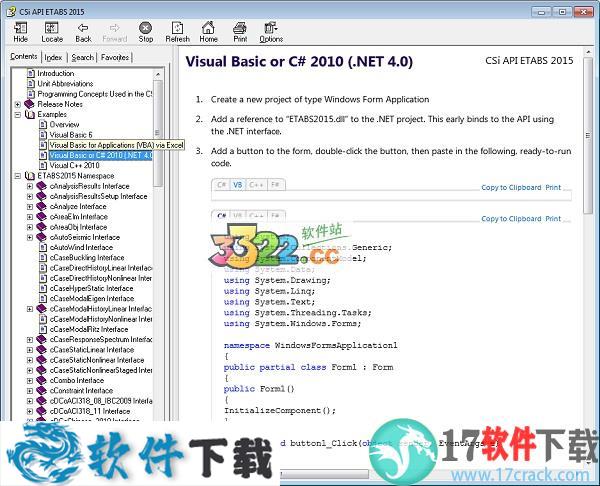The width and height of the screenshot is (600, 486).
Task: Collapse the Examples node
Action: (18, 114)
